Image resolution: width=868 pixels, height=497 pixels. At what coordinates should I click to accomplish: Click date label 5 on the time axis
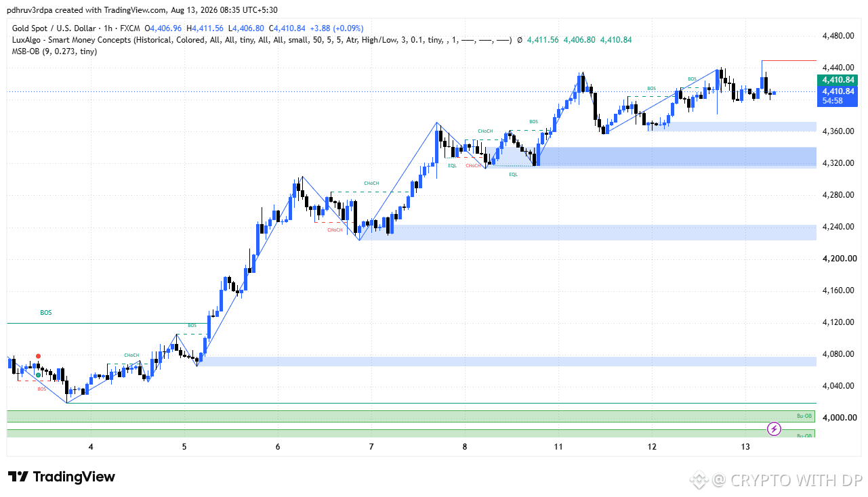tap(184, 447)
